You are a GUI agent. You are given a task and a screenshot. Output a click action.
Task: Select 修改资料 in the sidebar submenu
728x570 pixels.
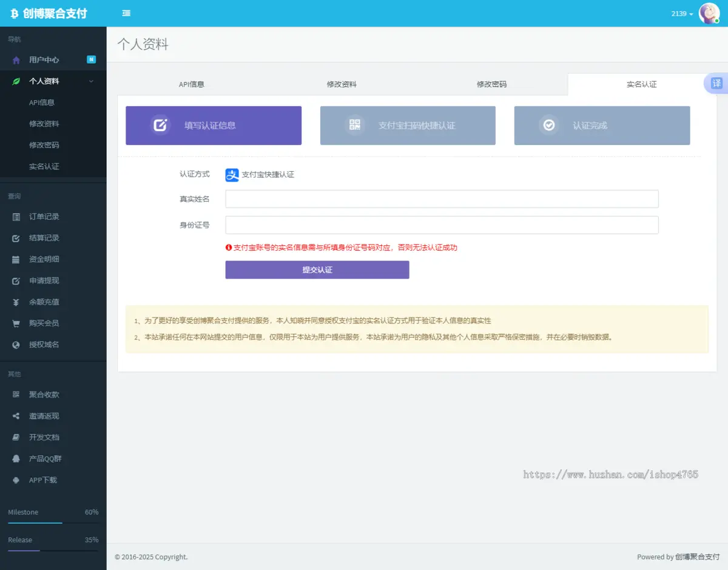pos(44,124)
